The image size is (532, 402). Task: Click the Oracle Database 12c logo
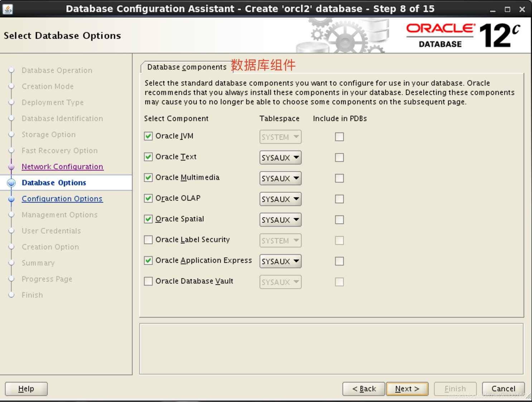463,35
